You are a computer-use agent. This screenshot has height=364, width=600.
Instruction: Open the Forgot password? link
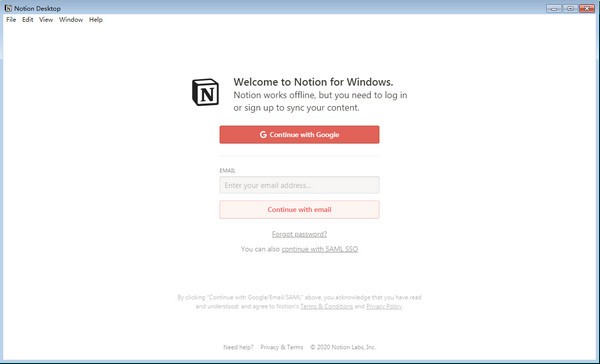pyautogui.click(x=299, y=234)
